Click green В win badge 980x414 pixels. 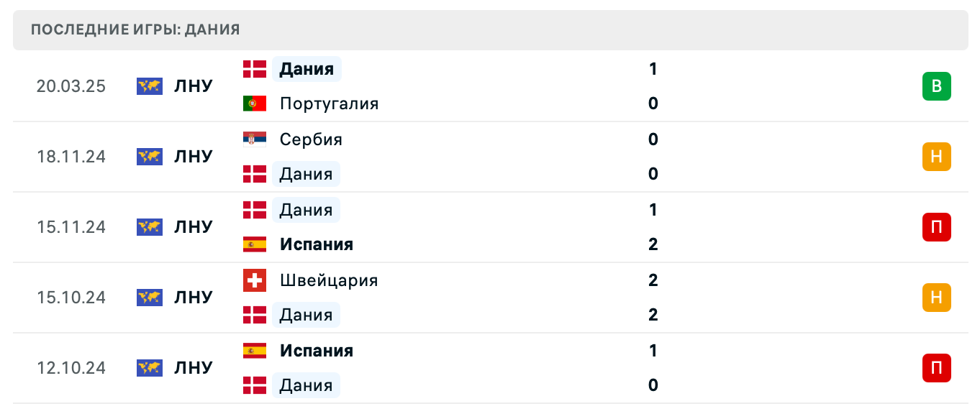(x=936, y=86)
